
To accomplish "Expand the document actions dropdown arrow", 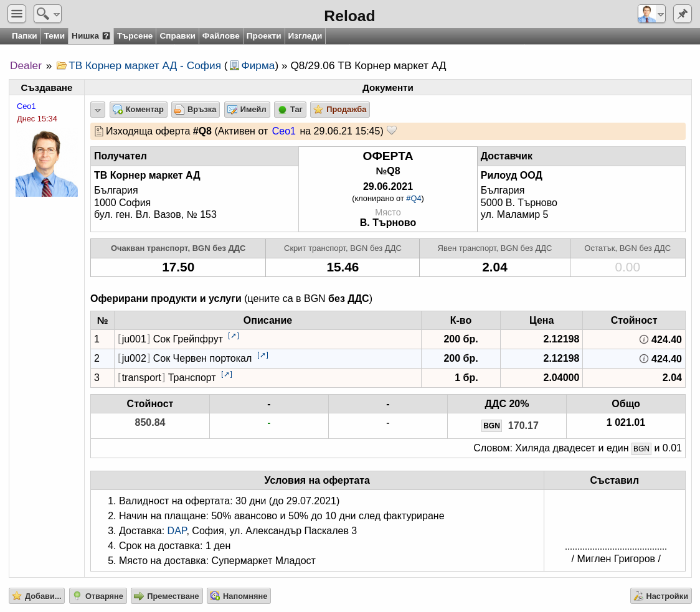I will (98, 110).
